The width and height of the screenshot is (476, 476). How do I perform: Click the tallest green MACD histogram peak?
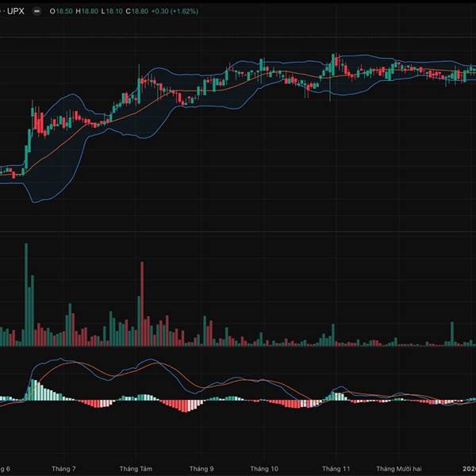(x=34, y=389)
